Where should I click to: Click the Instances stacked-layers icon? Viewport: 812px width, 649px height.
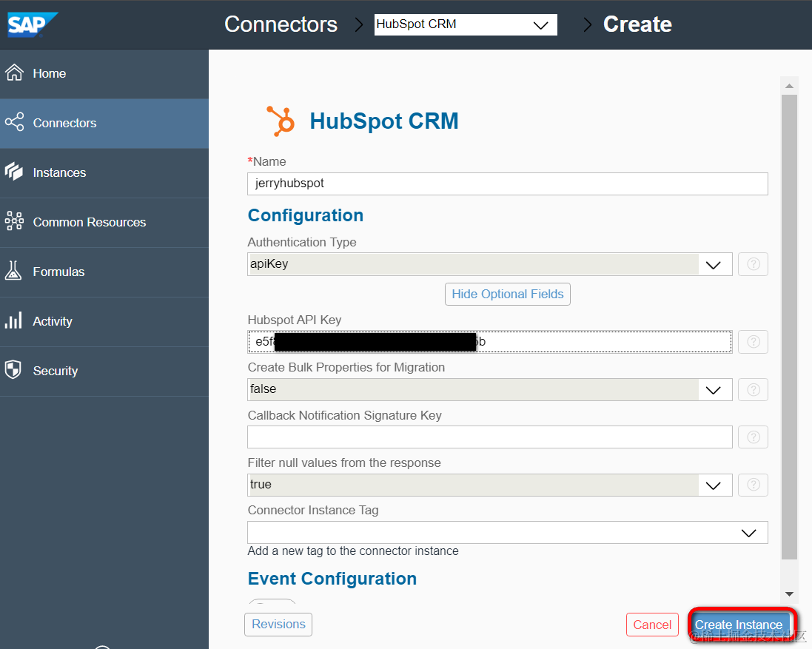14,172
